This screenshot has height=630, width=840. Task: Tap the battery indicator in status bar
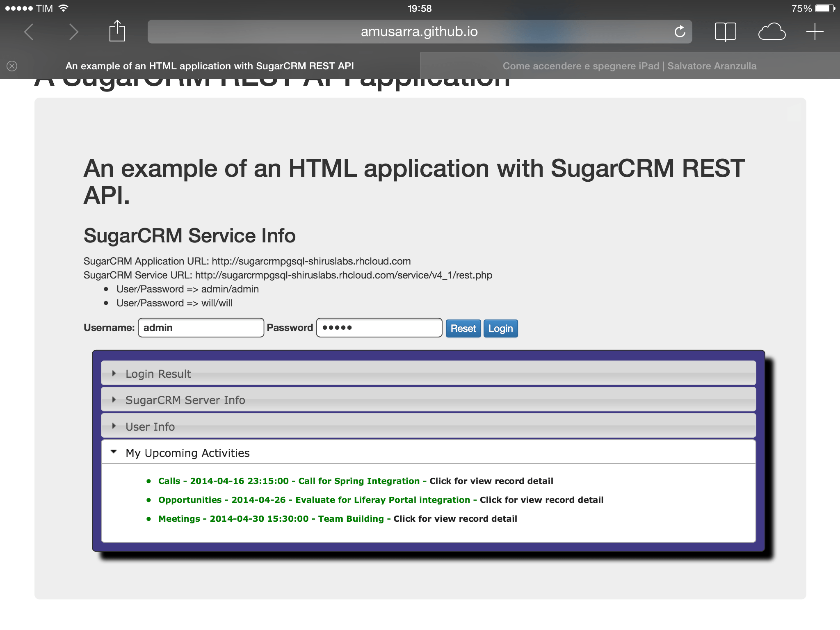click(825, 8)
